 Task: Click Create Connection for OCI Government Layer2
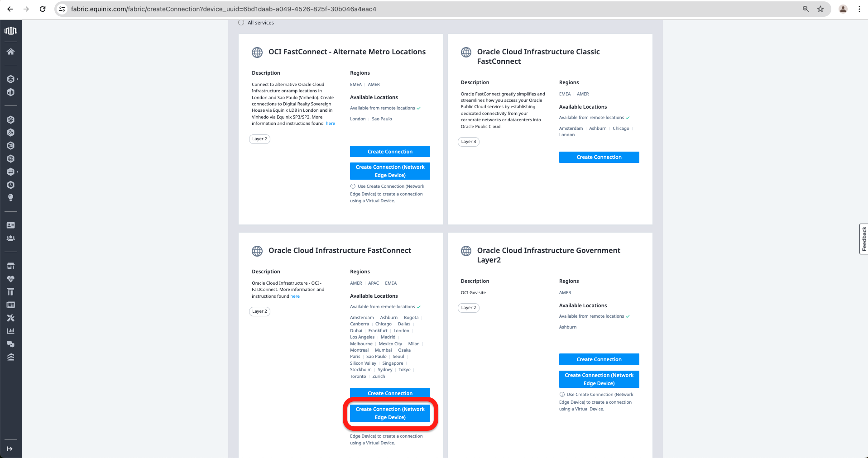tap(599, 359)
